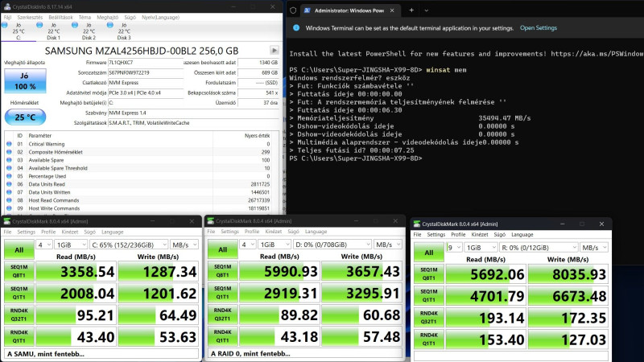Select the Administrator: Windows PowerShell tab
Screen dimensions: 644x362
coord(349,10)
